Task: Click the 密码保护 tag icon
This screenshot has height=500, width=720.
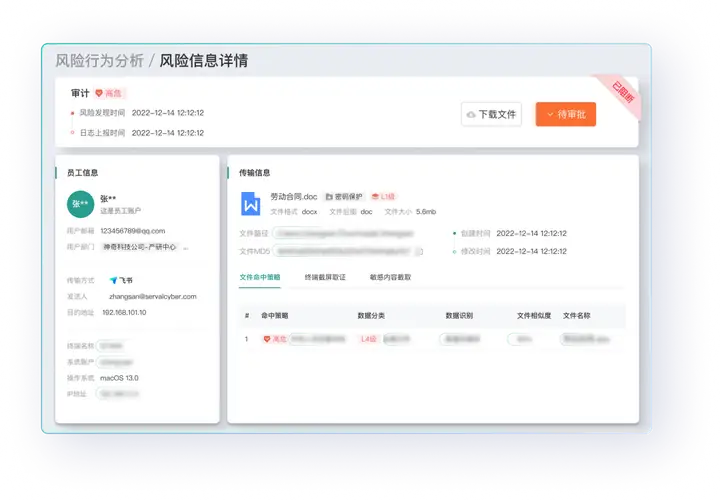Action: (329, 197)
